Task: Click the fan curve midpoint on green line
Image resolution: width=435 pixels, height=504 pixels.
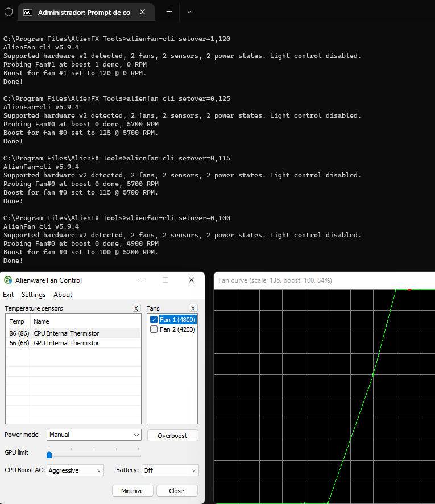Action: pyautogui.click(x=373, y=374)
